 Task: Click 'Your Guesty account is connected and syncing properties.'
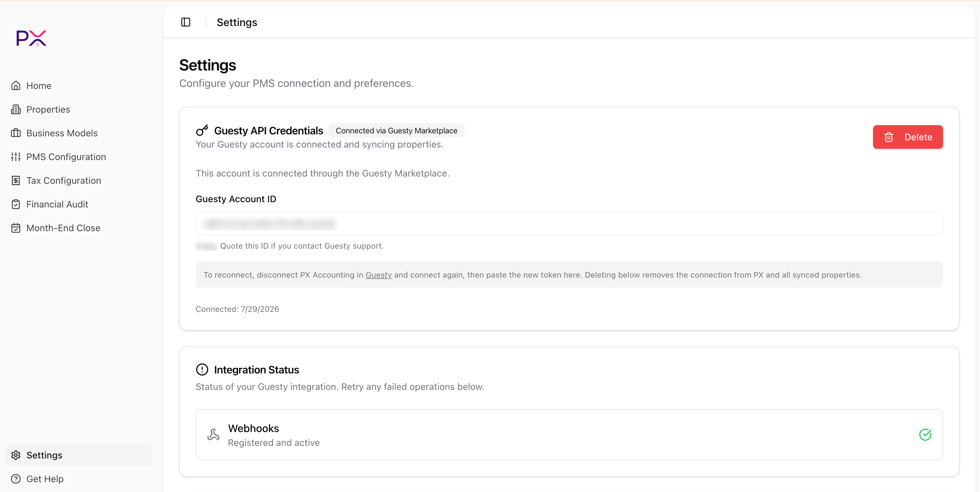[x=319, y=144]
